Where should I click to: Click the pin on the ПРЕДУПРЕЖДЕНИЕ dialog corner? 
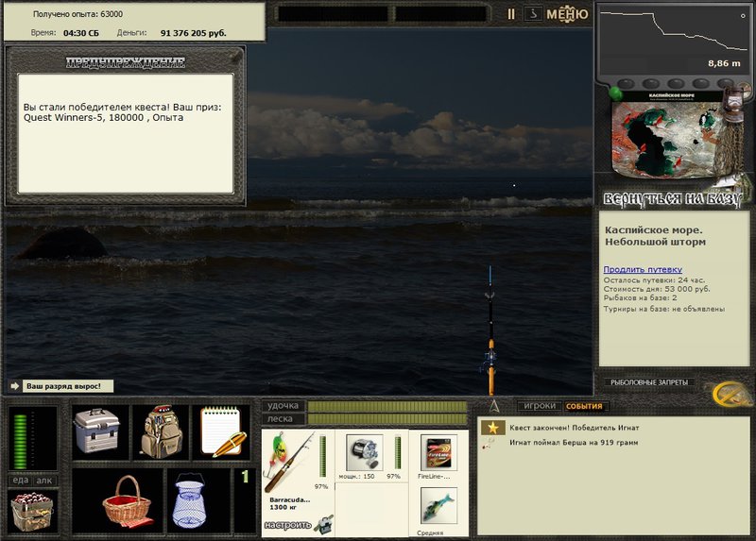point(235,57)
